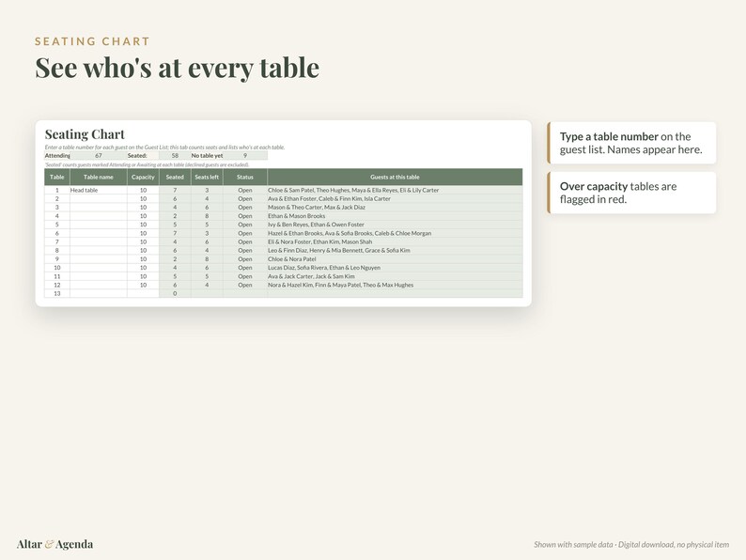This screenshot has height=560, width=746.
Task: Click the Seated value 7 for table 6
Action: pos(175,233)
